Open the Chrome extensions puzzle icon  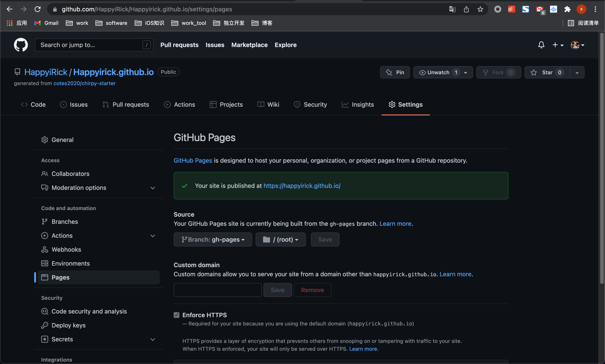coord(567,9)
